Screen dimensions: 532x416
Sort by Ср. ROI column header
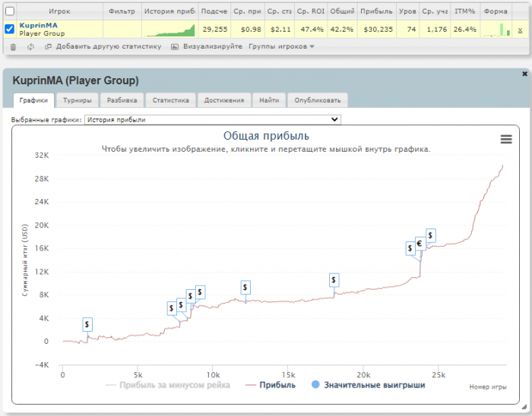pos(310,11)
